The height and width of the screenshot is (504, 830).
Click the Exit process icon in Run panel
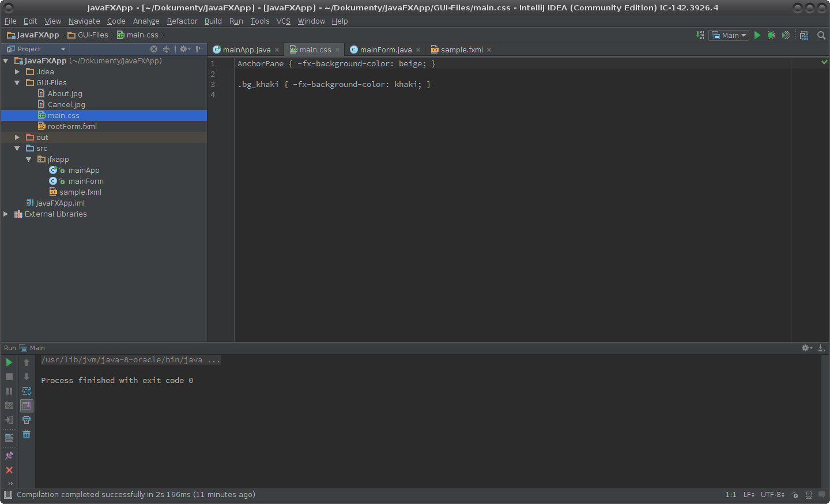coord(9,420)
